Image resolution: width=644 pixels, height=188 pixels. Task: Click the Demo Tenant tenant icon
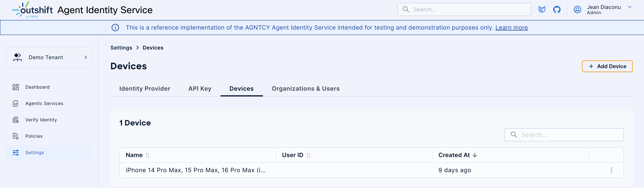(x=17, y=57)
